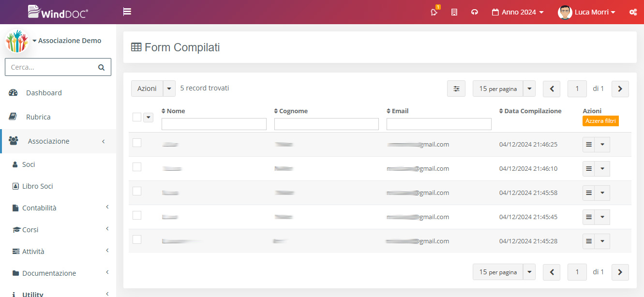Go to previous page in bottom pager
The width and height of the screenshot is (644, 297).
(x=552, y=272)
